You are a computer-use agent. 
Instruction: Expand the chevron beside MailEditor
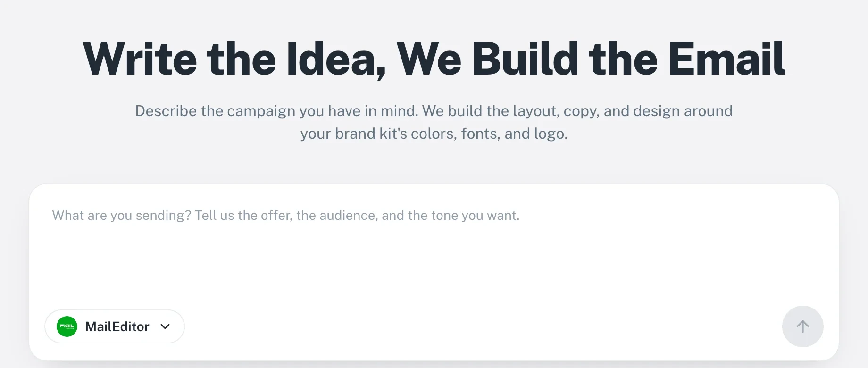point(165,326)
